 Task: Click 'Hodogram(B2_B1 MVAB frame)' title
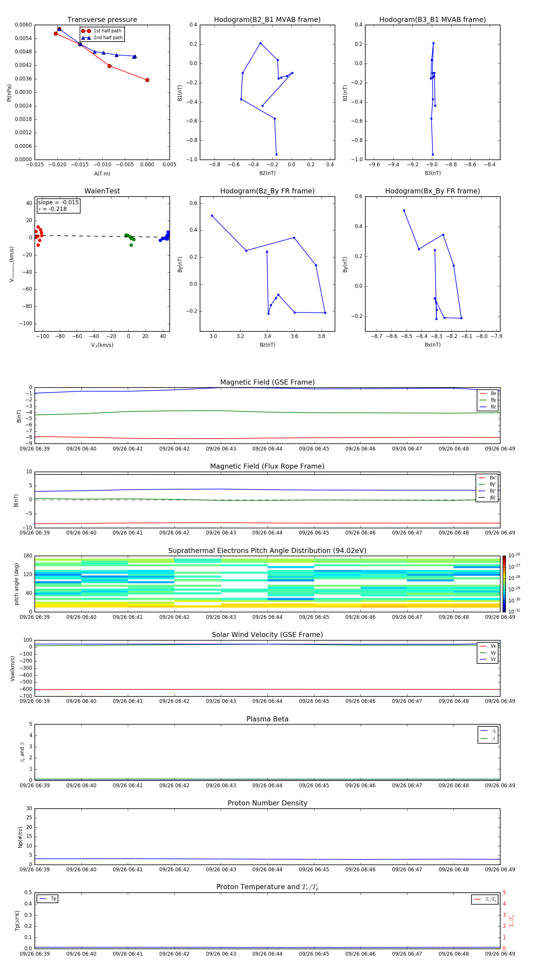(267, 20)
